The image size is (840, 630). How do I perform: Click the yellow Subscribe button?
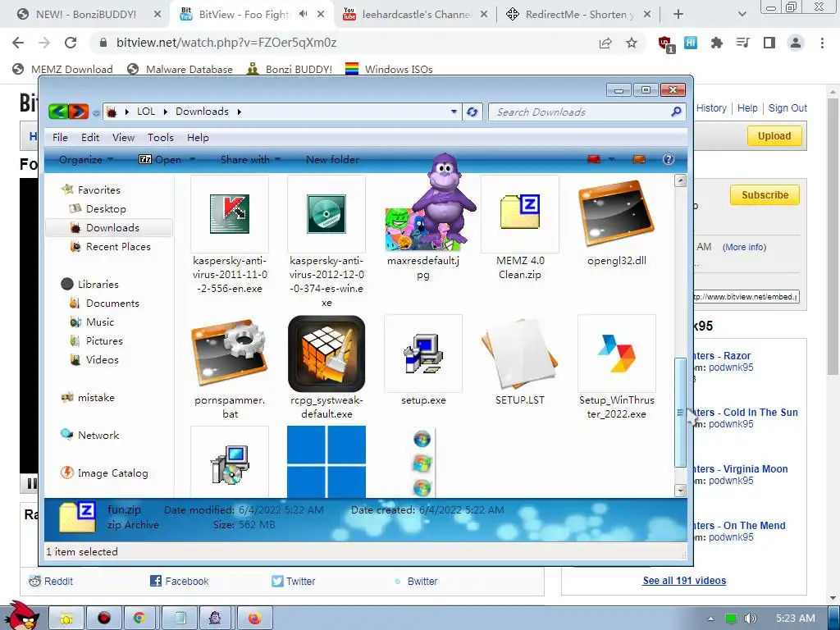coord(765,195)
